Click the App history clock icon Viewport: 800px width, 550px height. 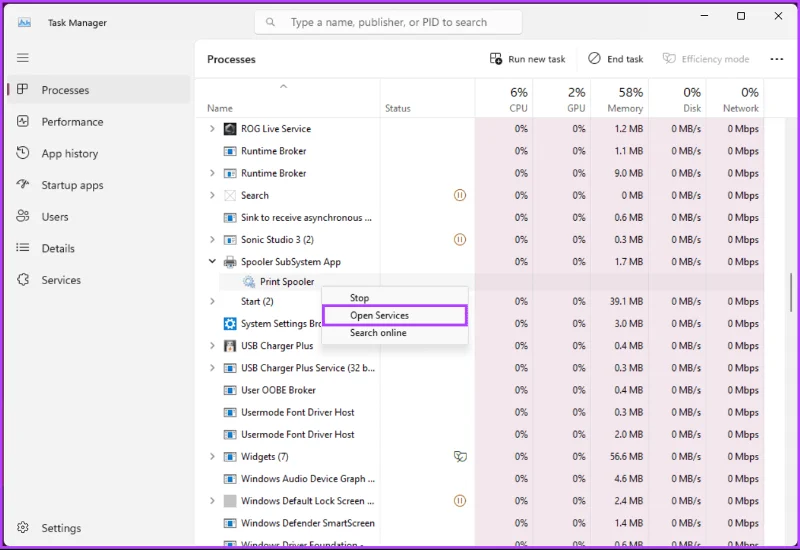22,153
